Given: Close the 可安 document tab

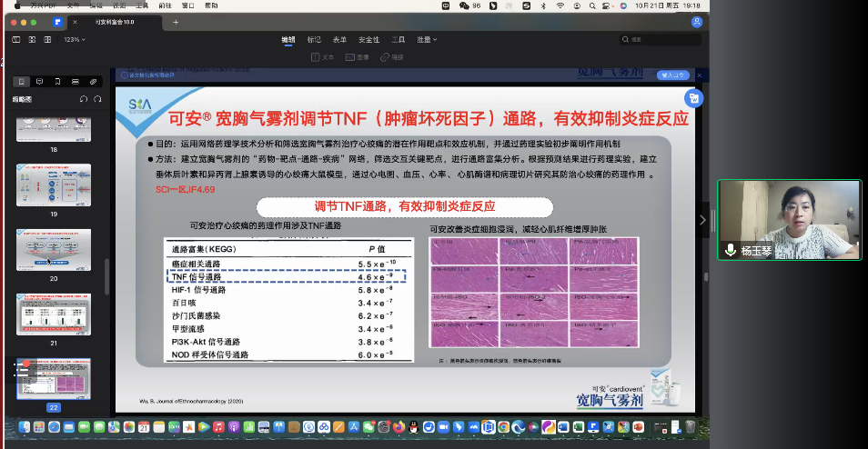Looking at the screenshot, I should (x=76, y=22).
